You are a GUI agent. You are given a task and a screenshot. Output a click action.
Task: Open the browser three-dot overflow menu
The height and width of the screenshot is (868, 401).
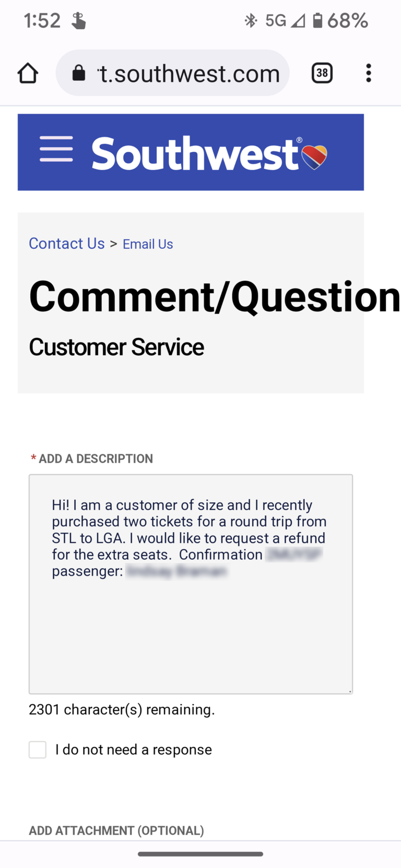[x=369, y=73]
